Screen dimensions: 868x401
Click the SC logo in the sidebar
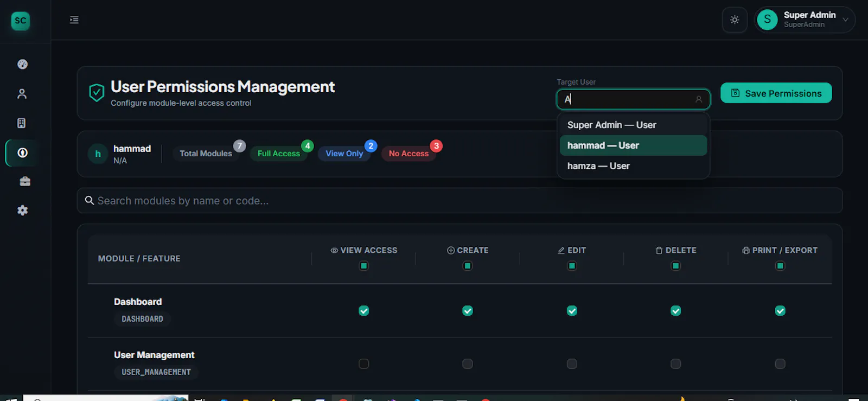tap(21, 21)
